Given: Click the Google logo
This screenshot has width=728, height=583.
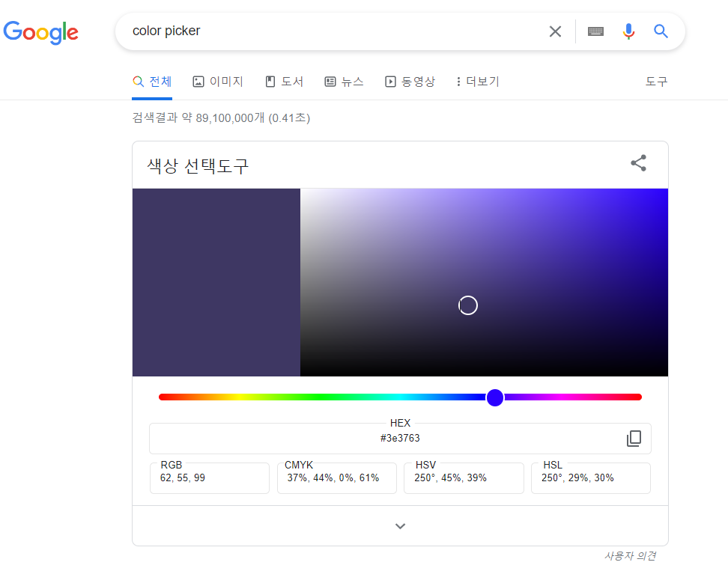Looking at the screenshot, I should (40, 33).
